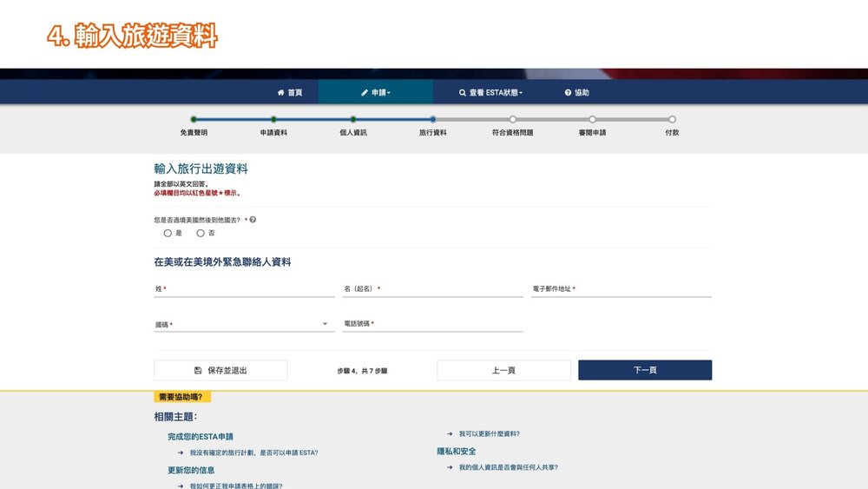Click 隱私和安全 topic heading
Screen dimensions: 868x489
point(457,452)
